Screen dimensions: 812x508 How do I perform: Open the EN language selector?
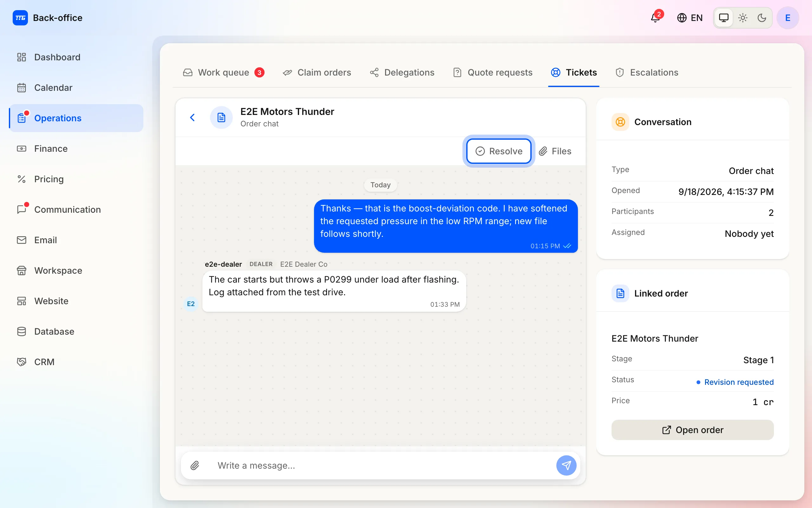pyautogui.click(x=690, y=18)
